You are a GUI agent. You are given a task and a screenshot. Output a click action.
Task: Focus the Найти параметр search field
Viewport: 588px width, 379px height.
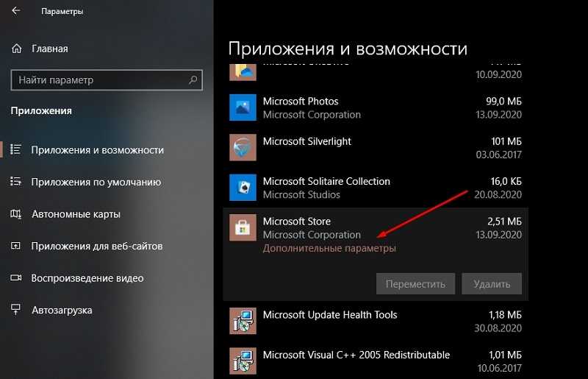(x=107, y=79)
